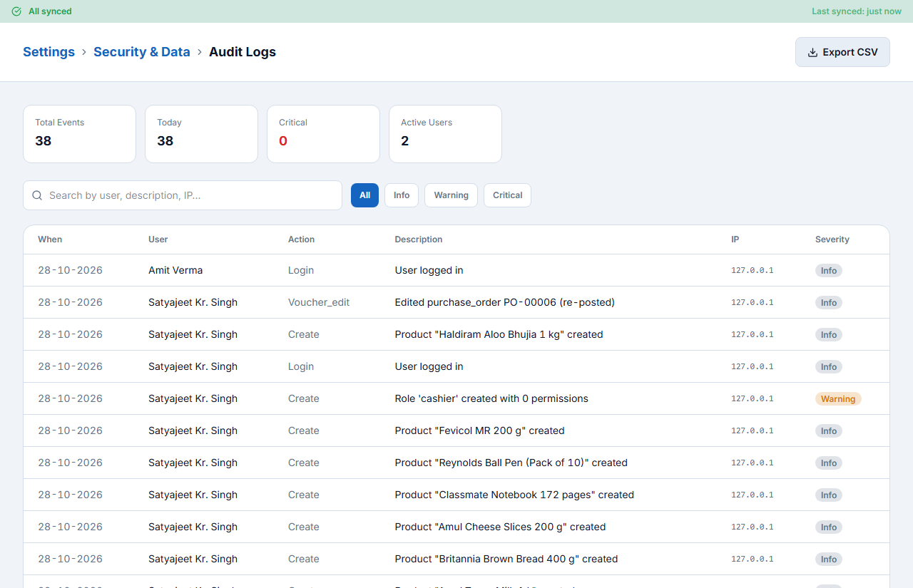Image resolution: width=913 pixels, height=588 pixels.
Task: Click the "Last synced: just now" status text
Action: click(x=857, y=11)
